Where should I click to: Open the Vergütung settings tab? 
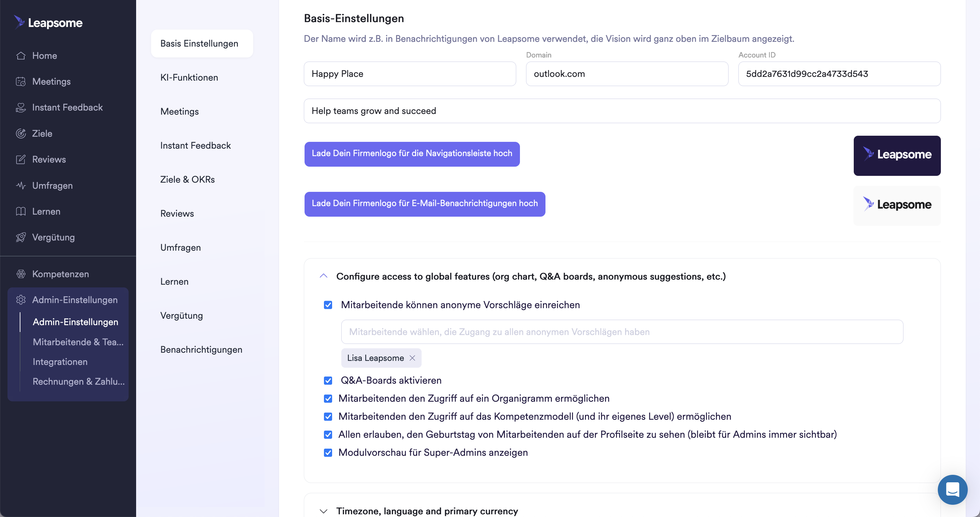tap(181, 316)
